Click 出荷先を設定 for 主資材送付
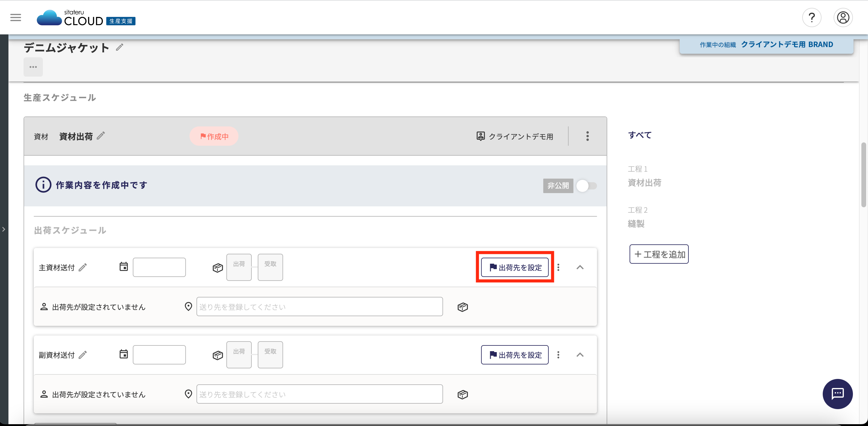This screenshot has height=426, width=868. pyautogui.click(x=515, y=267)
